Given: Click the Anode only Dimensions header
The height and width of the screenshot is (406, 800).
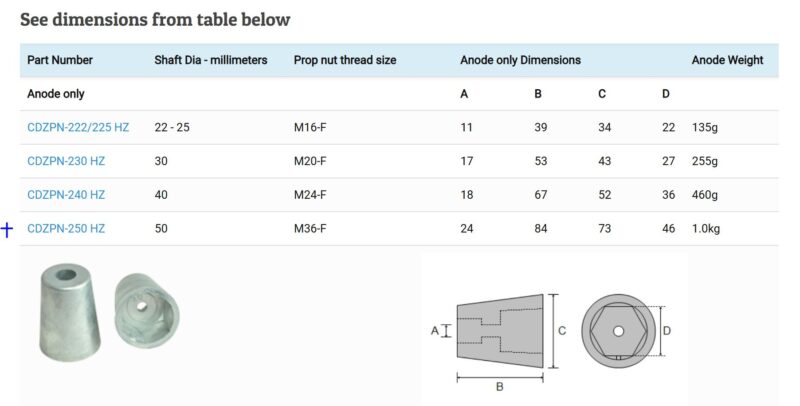Looking at the screenshot, I should (520, 60).
